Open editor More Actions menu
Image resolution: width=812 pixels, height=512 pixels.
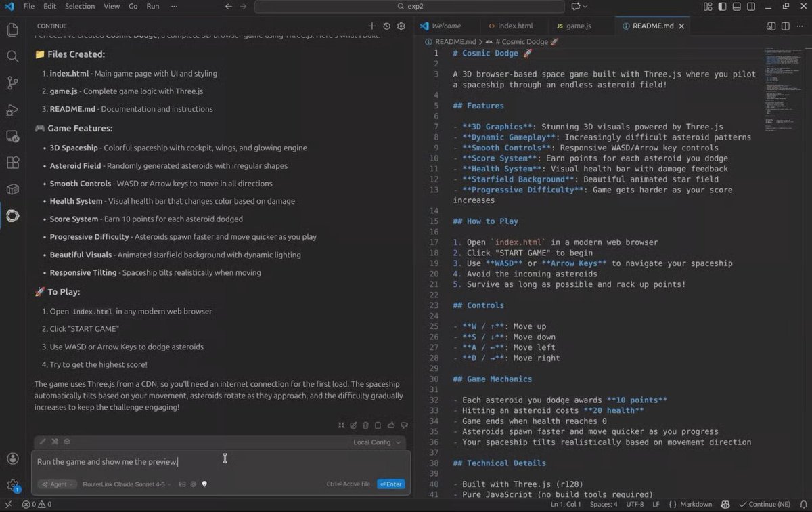(x=800, y=26)
